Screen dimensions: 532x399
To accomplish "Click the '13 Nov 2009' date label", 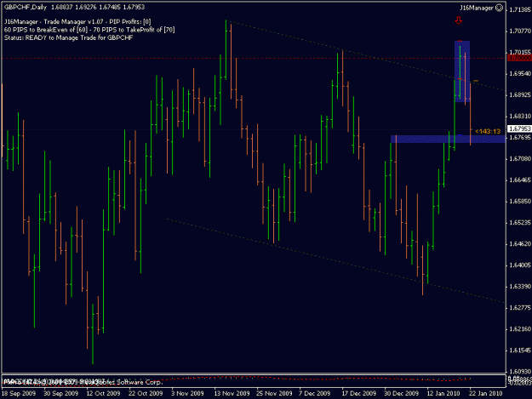I will click(232, 393).
